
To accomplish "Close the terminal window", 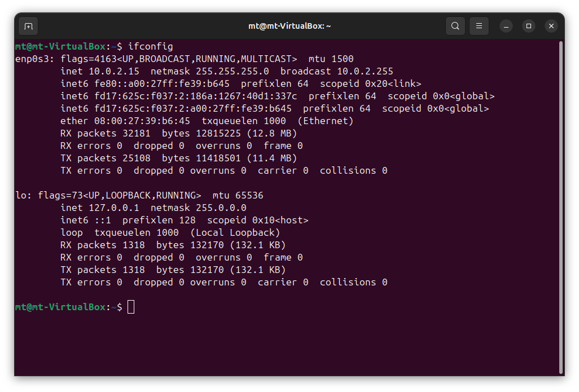I will click(551, 26).
